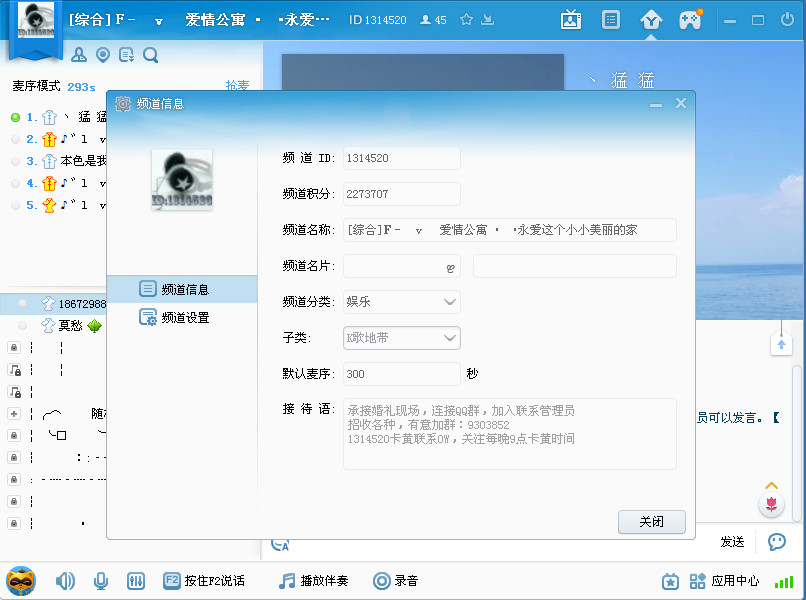Click the 频道 ID field 1314520
806x600 pixels.
tap(401, 158)
